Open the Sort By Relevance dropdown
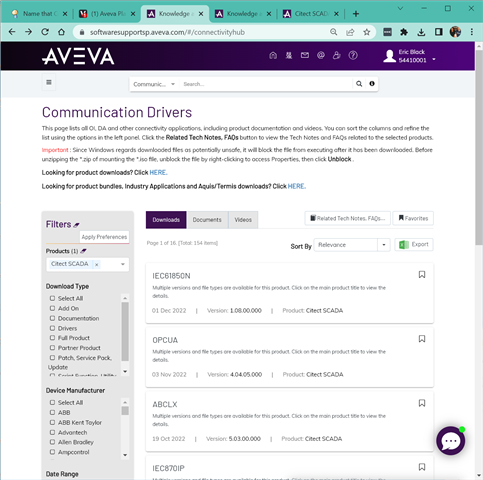483x480 pixels. (352, 245)
